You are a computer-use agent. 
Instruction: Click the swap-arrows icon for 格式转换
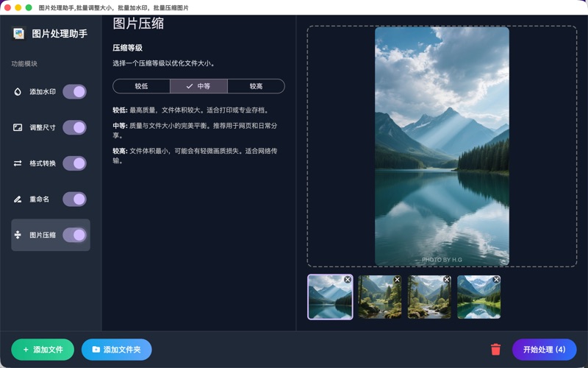[18, 163]
